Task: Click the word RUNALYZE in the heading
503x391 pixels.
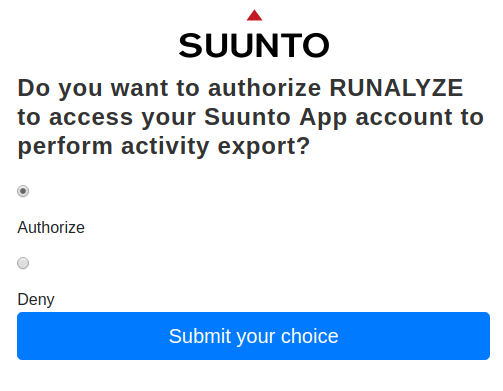Action: pyautogui.click(x=396, y=88)
